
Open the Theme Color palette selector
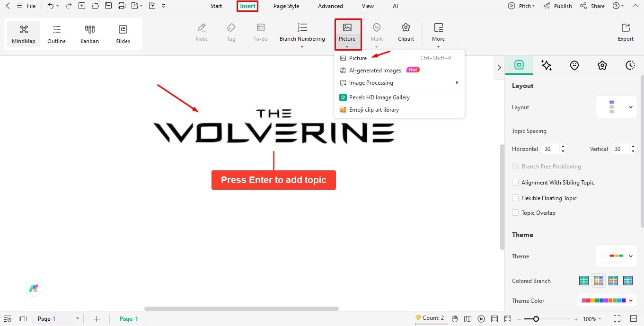[x=607, y=300]
